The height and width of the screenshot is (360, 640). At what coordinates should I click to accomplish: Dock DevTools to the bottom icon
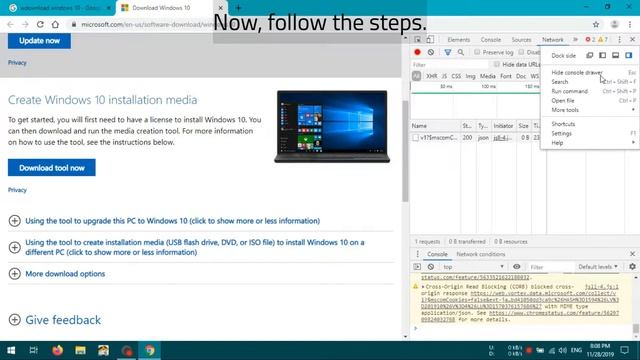[x=616, y=55]
